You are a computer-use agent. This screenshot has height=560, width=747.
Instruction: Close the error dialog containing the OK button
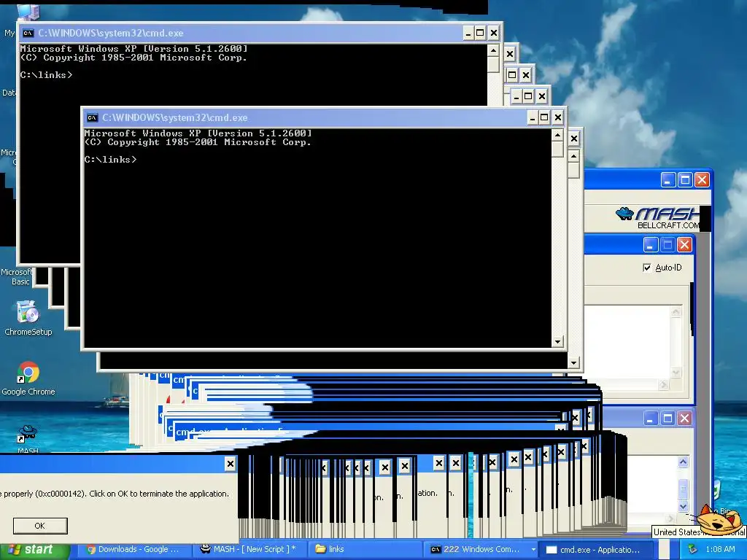click(x=230, y=463)
